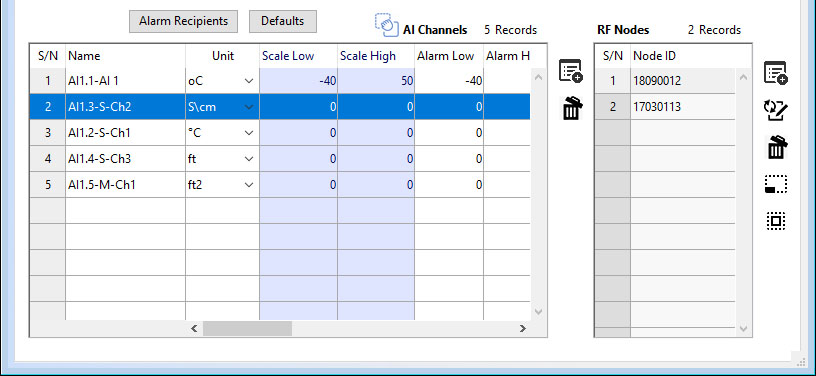Screen dimensions: 816x376
Task: Click Scale Low cell for AI1.2-S-Ch1
Action: (x=298, y=133)
